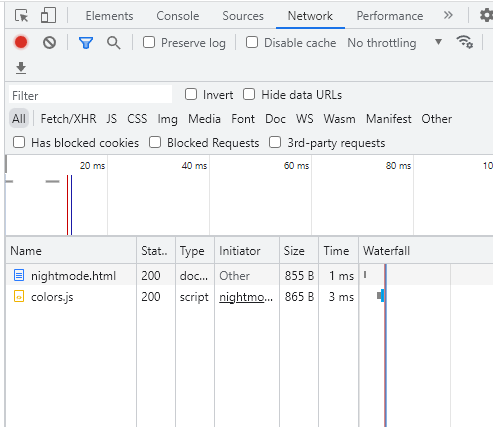Select the colors.js request name
Screen dimensions: 493x427
point(52,297)
